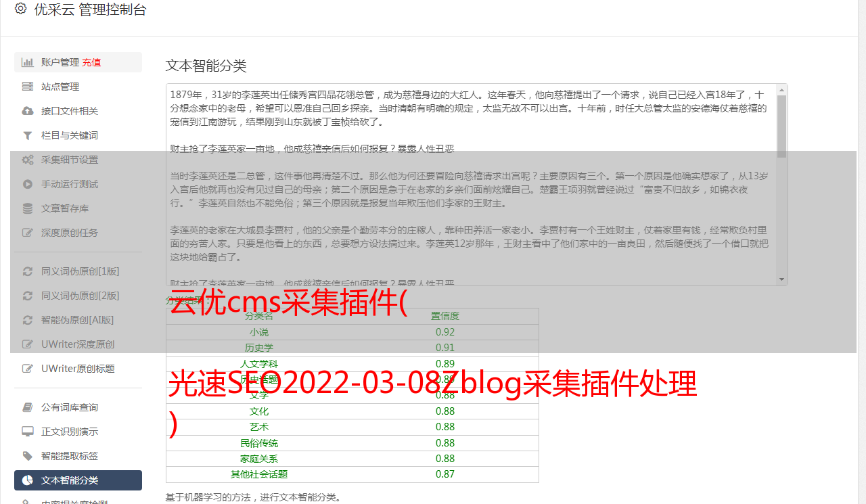Click the edit icon for 深度原创任务

tap(28, 233)
